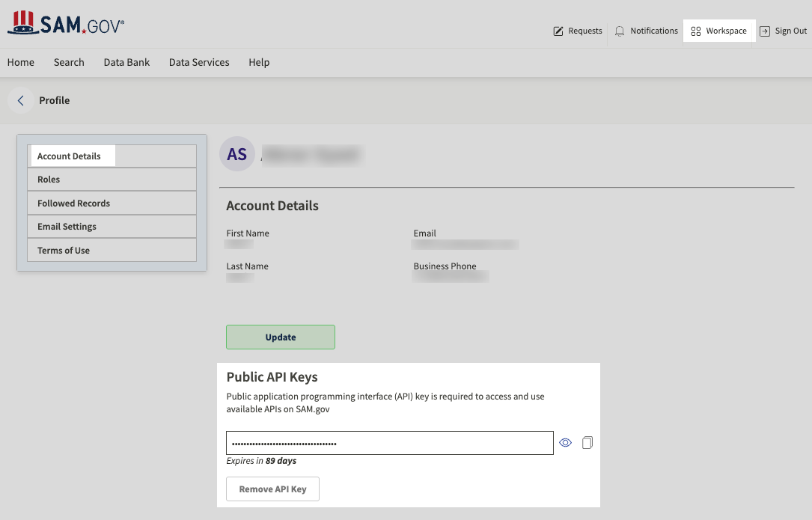The image size is (812, 520).
Task: Open the Help menu item
Action: click(259, 62)
